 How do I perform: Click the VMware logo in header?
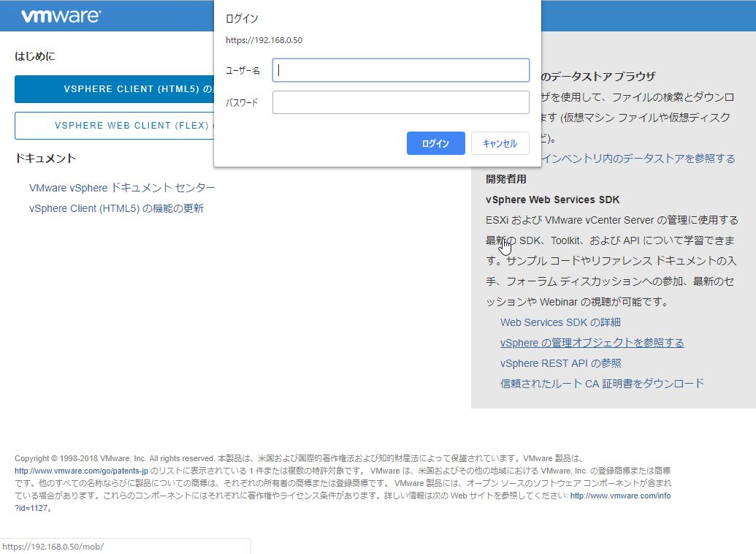(61, 16)
